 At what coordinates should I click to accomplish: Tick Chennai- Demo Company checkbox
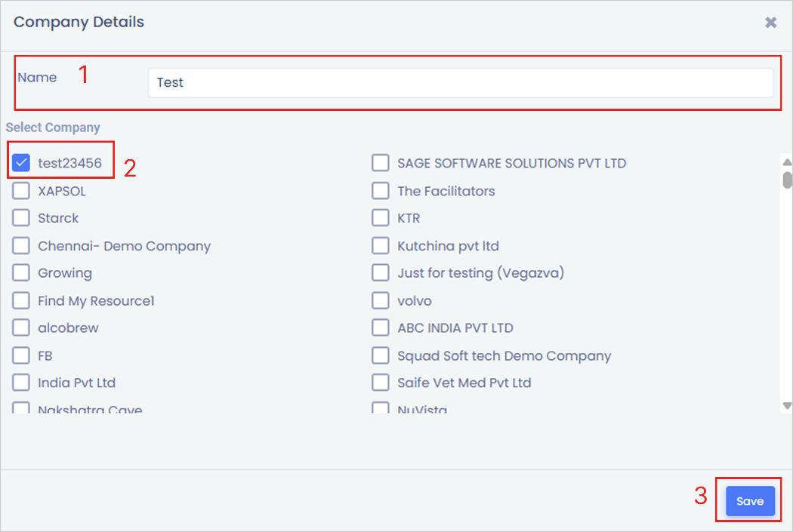click(21, 245)
